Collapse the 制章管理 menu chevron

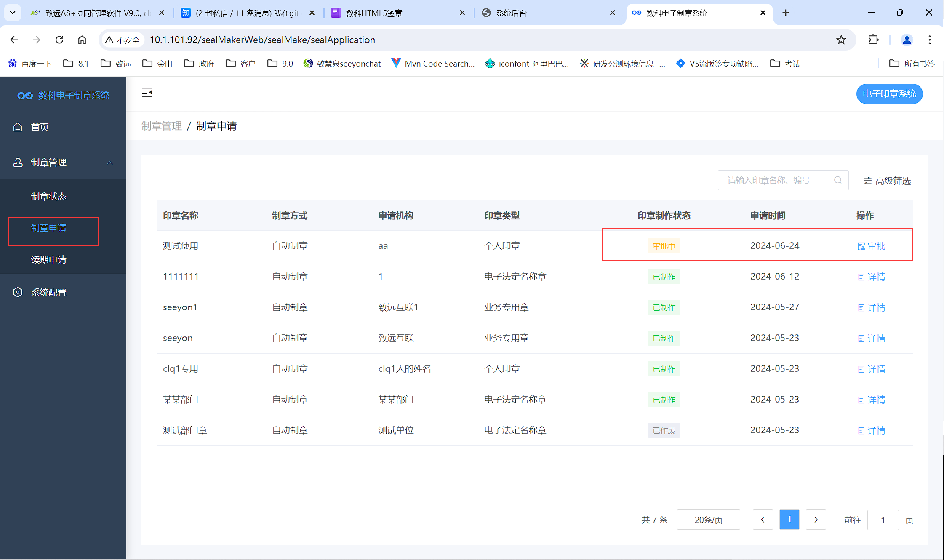click(110, 163)
